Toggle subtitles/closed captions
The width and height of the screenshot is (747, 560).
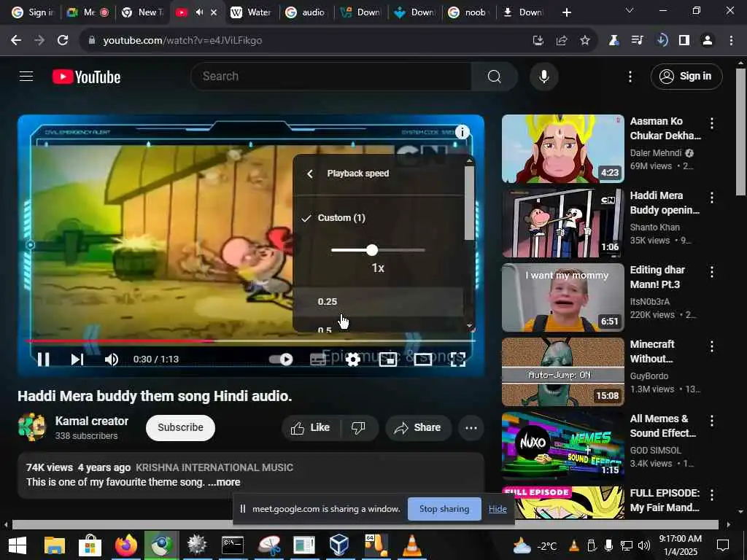[318, 359]
